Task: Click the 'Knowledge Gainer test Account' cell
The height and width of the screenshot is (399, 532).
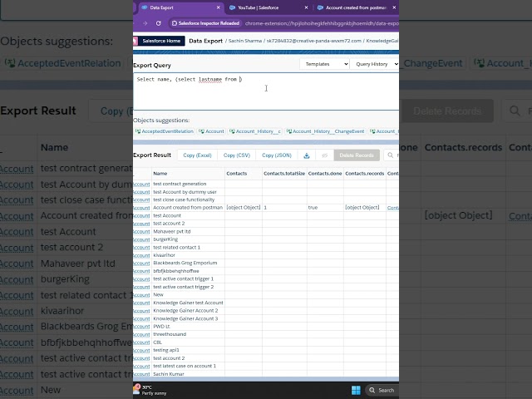Action: 188,303
